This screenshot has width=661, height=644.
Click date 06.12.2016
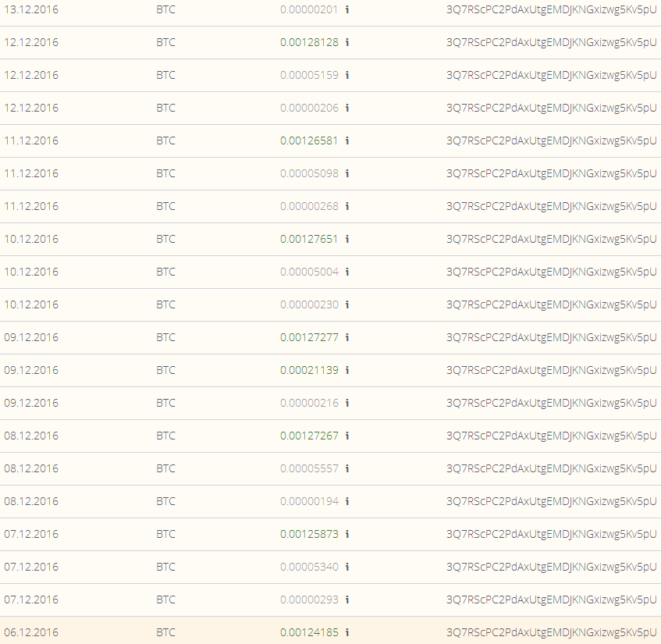pos(31,632)
